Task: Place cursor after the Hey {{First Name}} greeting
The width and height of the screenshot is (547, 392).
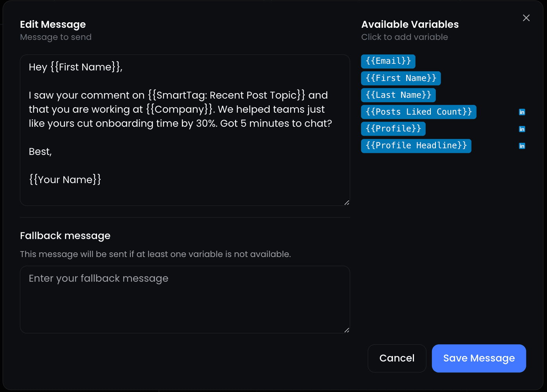Action: pyautogui.click(x=124, y=67)
